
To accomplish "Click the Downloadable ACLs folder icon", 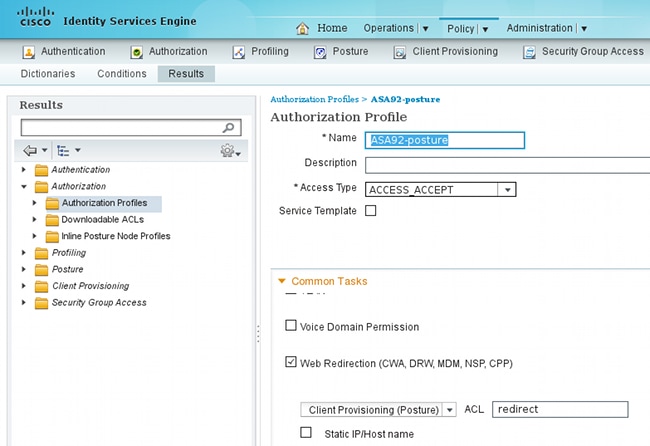I will coord(52,220).
